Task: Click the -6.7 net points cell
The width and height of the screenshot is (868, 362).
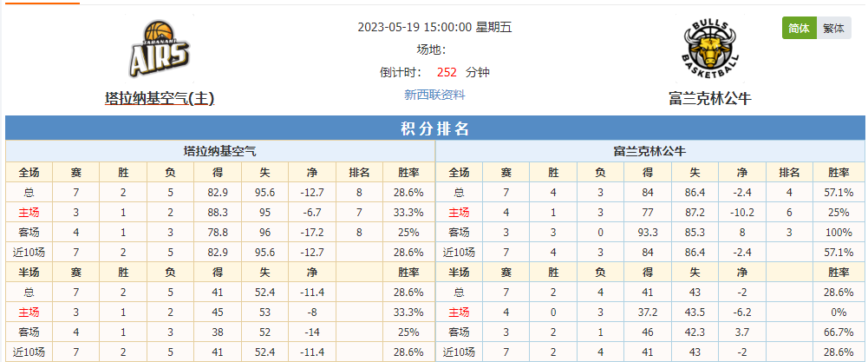Action: pyautogui.click(x=311, y=213)
